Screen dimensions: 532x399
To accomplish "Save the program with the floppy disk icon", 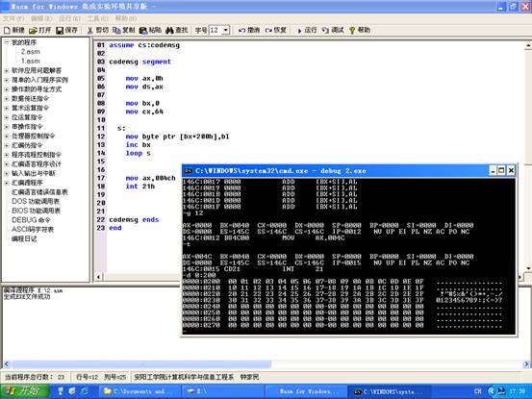I will coord(60,30).
